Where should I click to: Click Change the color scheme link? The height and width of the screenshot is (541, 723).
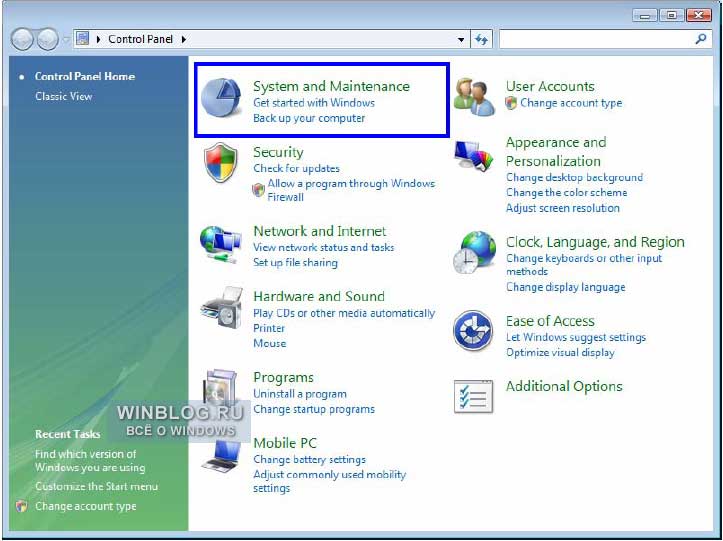(x=566, y=193)
